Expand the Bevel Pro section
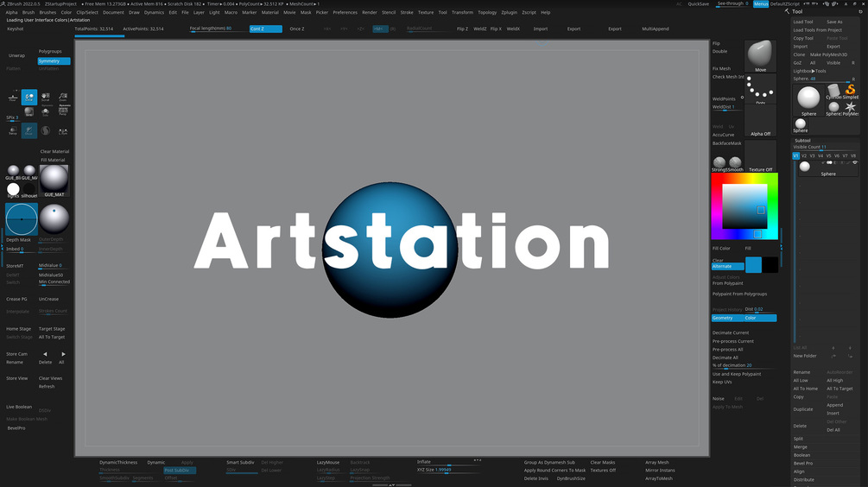Viewport: 868px width, 487px height. [x=803, y=463]
